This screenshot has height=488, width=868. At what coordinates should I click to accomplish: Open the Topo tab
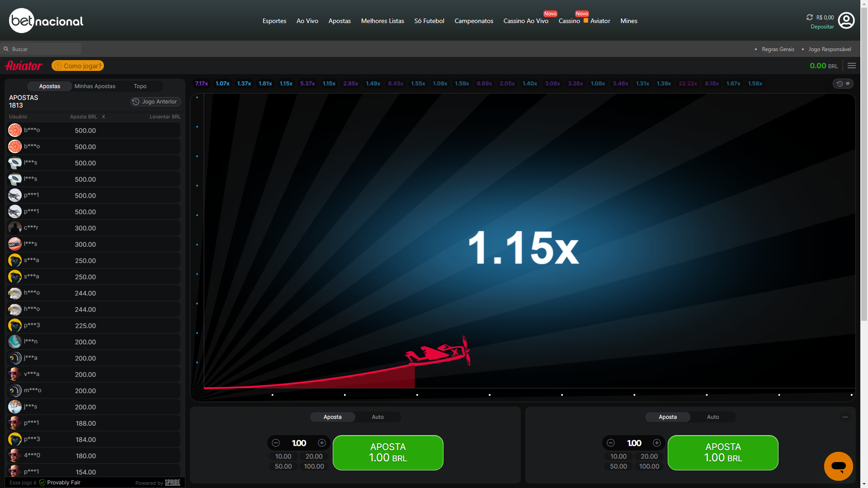(140, 86)
